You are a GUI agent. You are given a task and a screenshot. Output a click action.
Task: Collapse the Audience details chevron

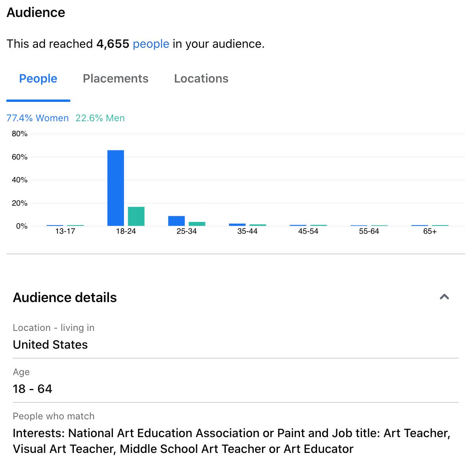pos(444,297)
